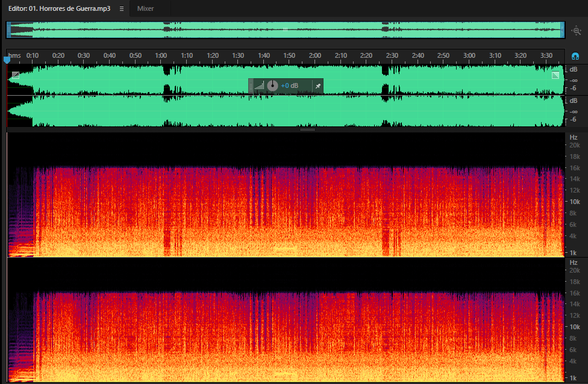The height and width of the screenshot is (384, 588).
Task: Click the -6 mark on right channel scale
Action: click(573, 120)
